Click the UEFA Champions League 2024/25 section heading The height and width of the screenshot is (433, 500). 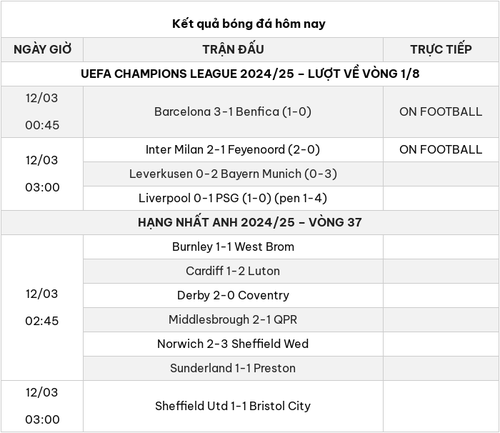pyautogui.click(x=250, y=74)
